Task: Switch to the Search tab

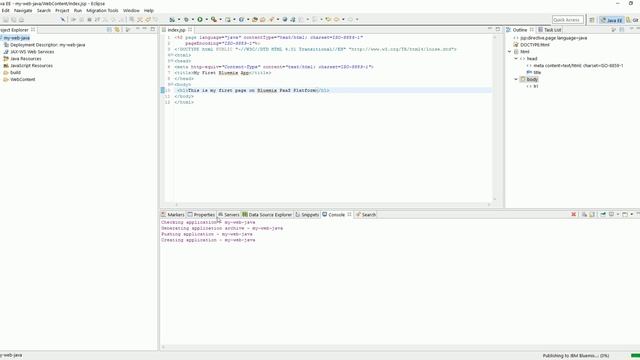Action: pos(365,215)
